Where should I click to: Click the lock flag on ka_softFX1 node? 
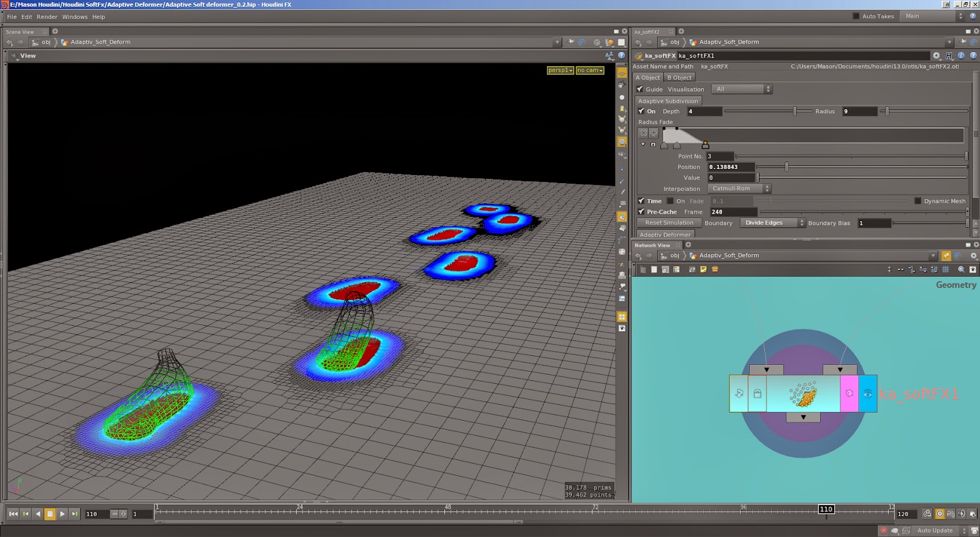pos(758,394)
